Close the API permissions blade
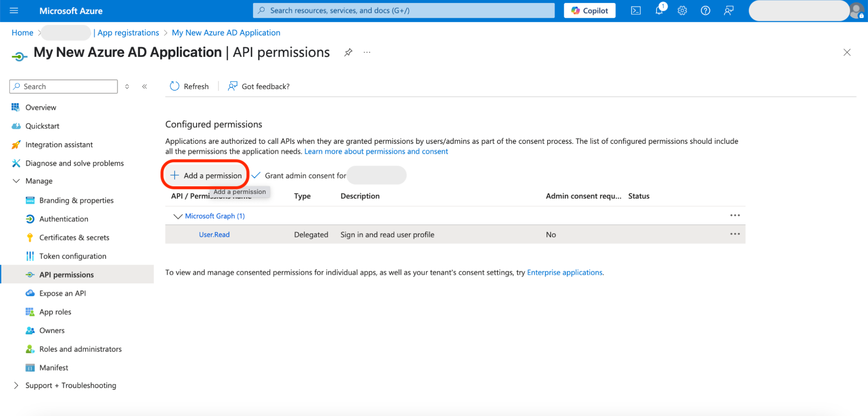This screenshot has height=416, width=868. (x=847, y=52)
